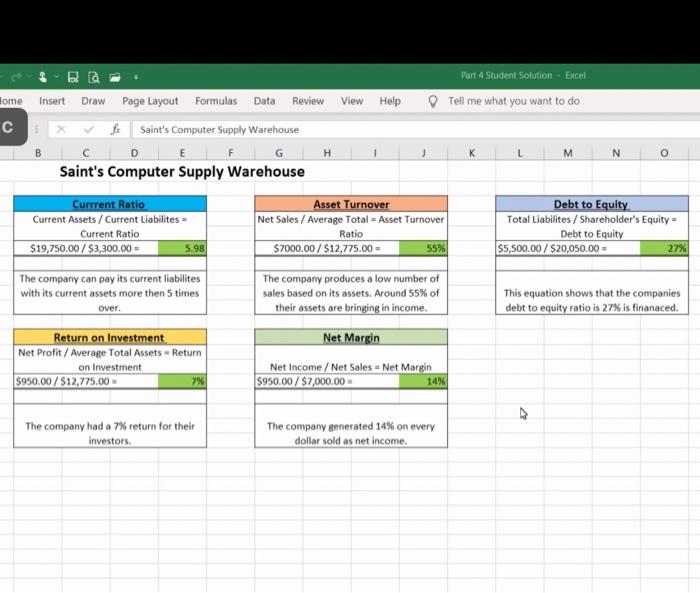Click the Debt to Equity header cell

tap(592, 204)
